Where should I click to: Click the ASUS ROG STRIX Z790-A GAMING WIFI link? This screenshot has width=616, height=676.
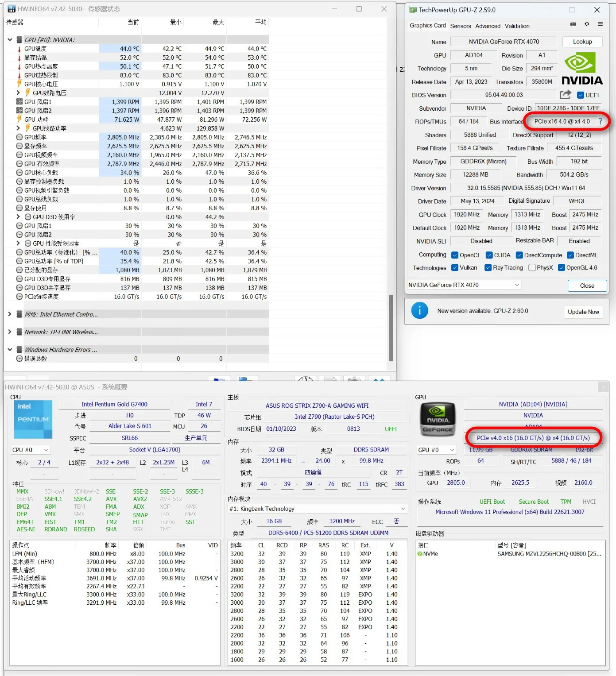pos(317,406)
